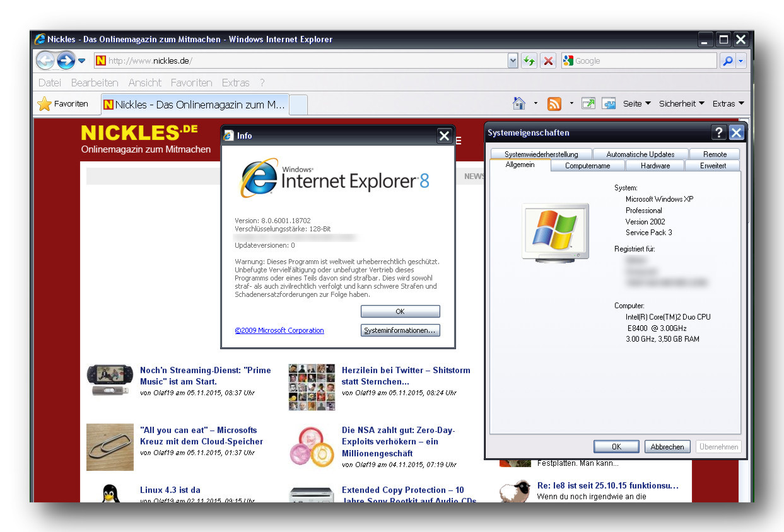This screenshot has width=784, height=532.
Task: Switch to the Computername tab
Action: pos(588,166)
